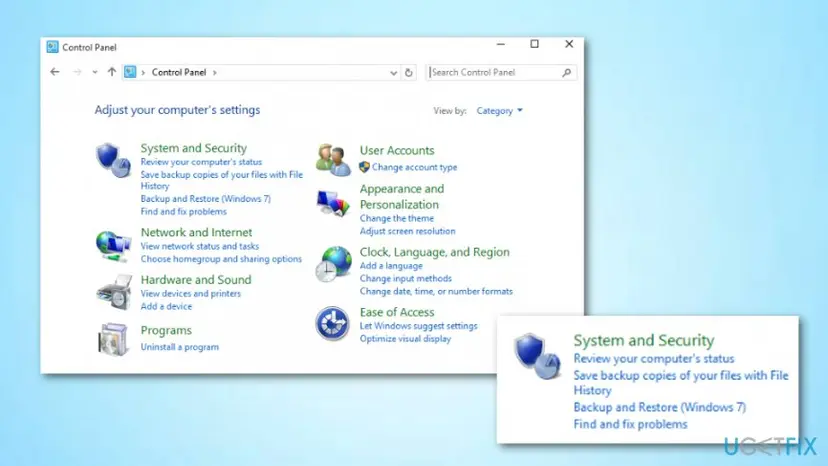Click the Network and Internet globe icon
Image resolution: width=828 pixels, height=466 pixels.
point(114,246)
